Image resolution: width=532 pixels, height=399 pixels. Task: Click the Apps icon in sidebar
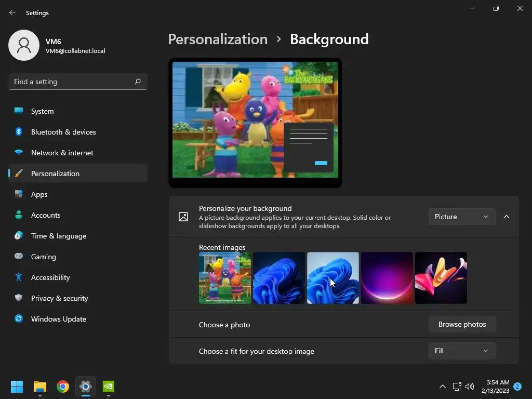tap(19, 194)
